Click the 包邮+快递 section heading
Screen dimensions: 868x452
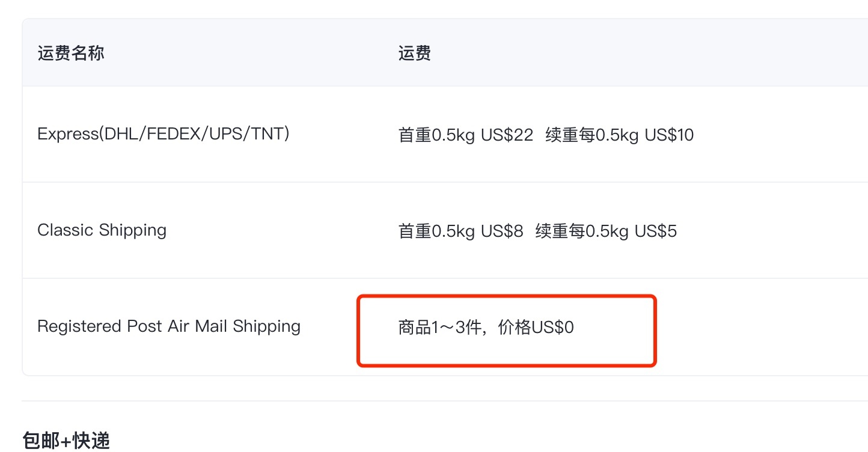pos(66,440)
